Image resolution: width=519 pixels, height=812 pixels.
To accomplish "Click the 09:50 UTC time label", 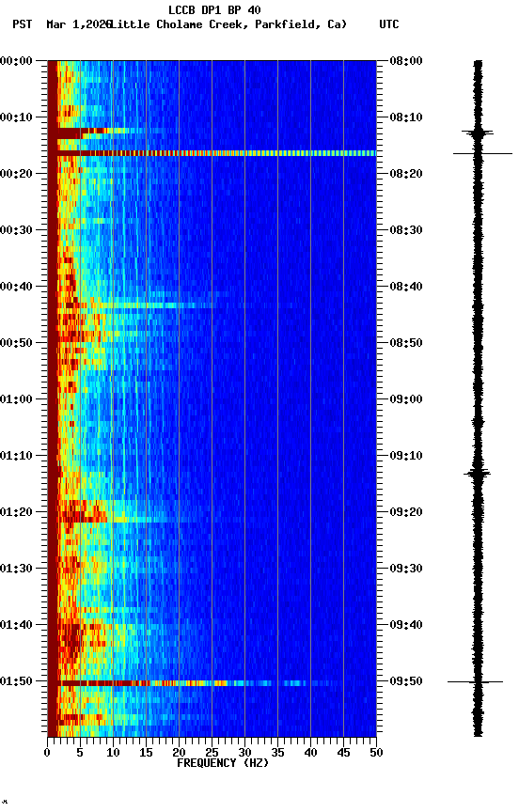I will click(x=406, y=681).
